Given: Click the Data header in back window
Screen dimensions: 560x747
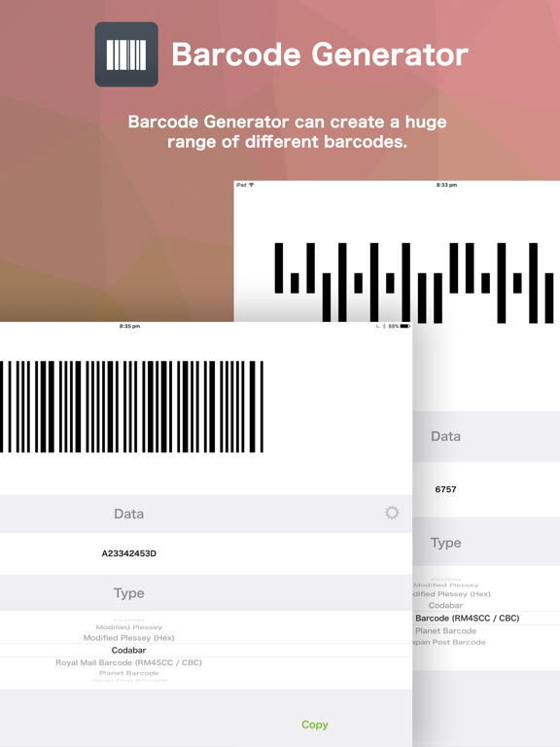Looking at the screenshot, I should pos(445,437).
